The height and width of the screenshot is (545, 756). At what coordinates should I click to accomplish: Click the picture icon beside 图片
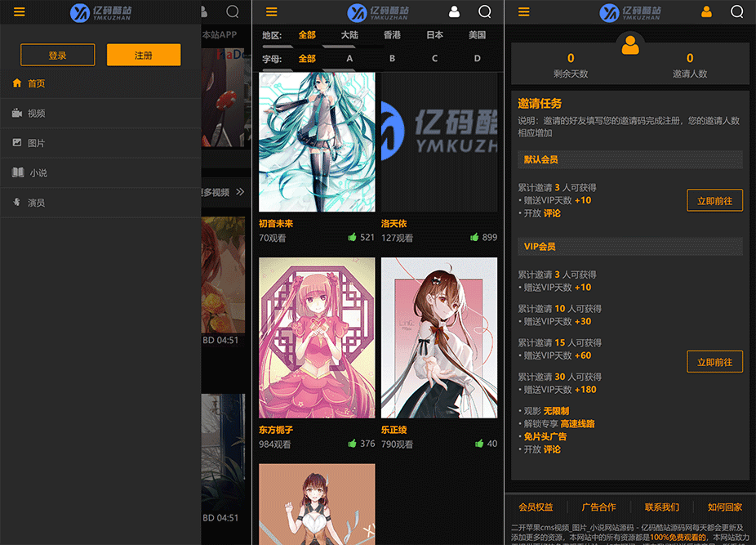click(x=17, y=142)
